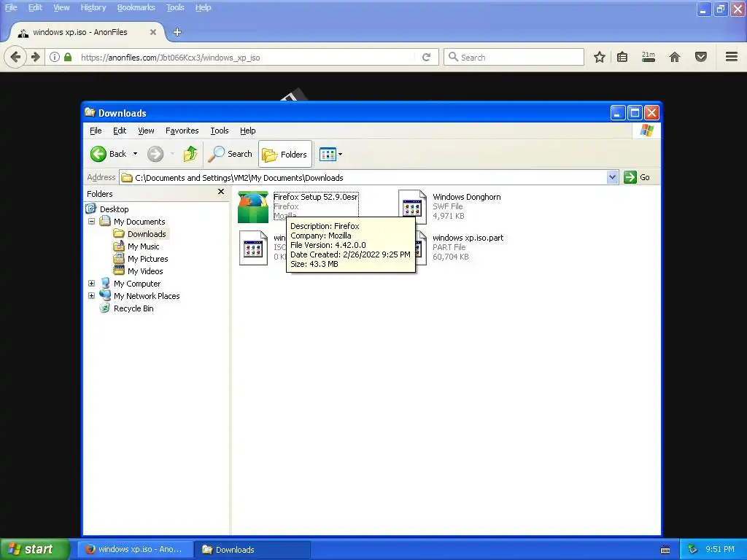
Task: Open Firefox downloads progress indicator
Action: click(649, 57)
